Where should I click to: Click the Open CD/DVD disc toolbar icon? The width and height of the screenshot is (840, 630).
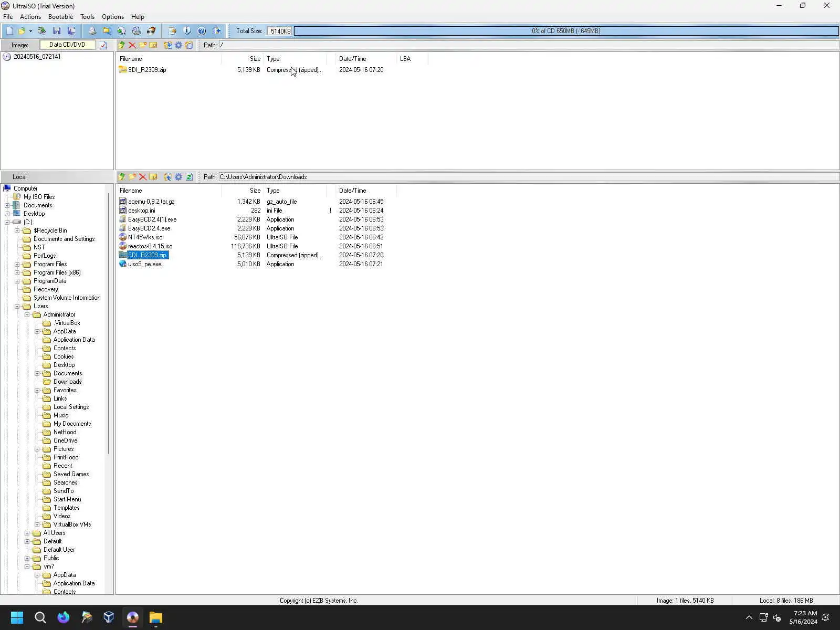[x=42, y=31]
